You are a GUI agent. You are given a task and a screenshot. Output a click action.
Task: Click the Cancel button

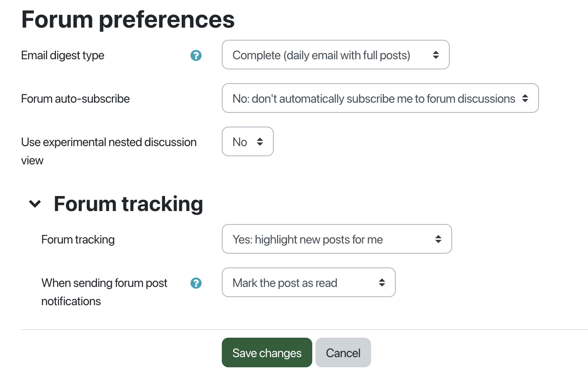tap(343, 353)
